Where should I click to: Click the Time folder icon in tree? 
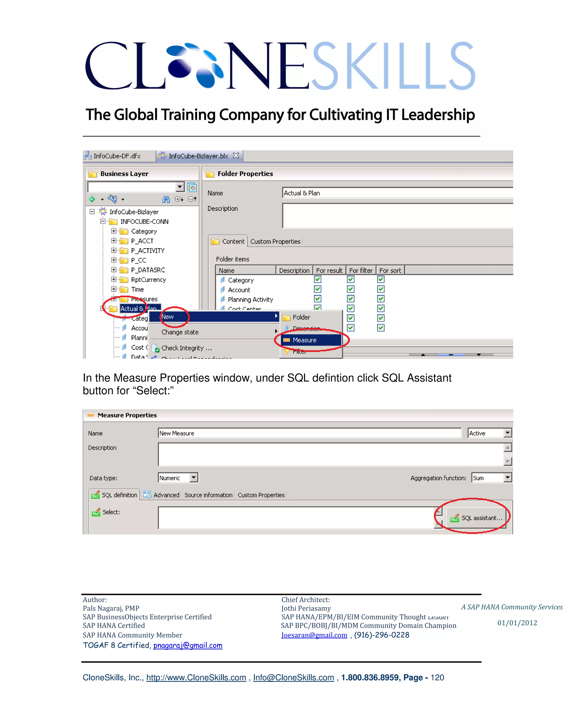[124, 289]
